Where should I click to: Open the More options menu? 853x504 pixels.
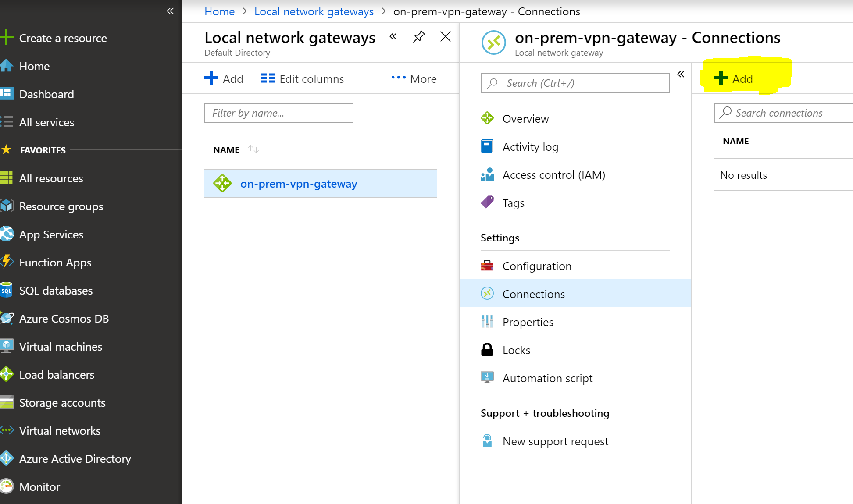point(413,78)
